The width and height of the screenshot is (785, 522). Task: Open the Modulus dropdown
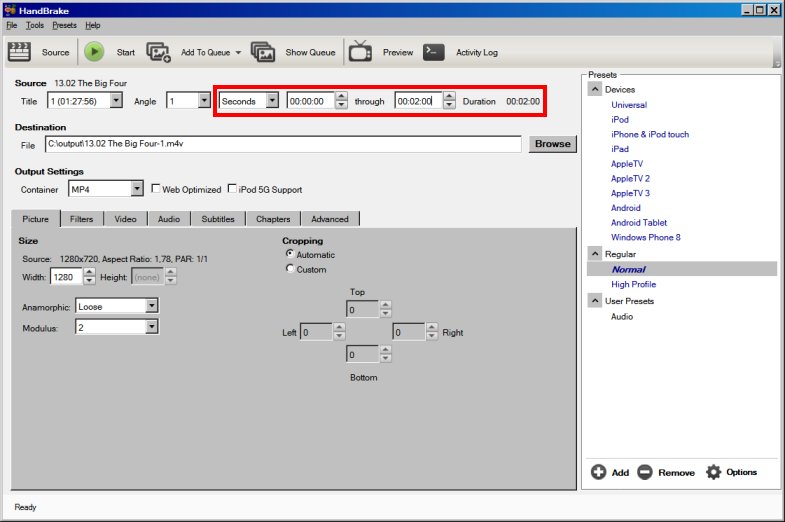click(152, 327)
